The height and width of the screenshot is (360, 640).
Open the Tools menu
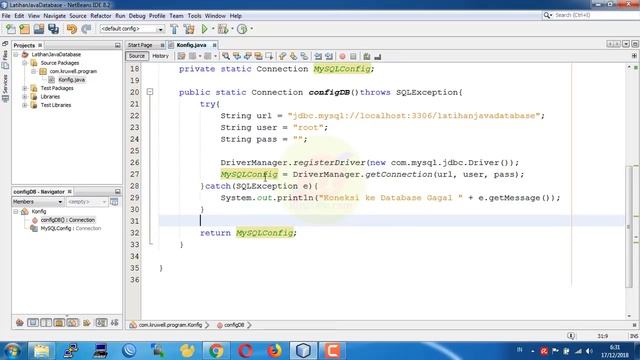[x=194, y=16]
